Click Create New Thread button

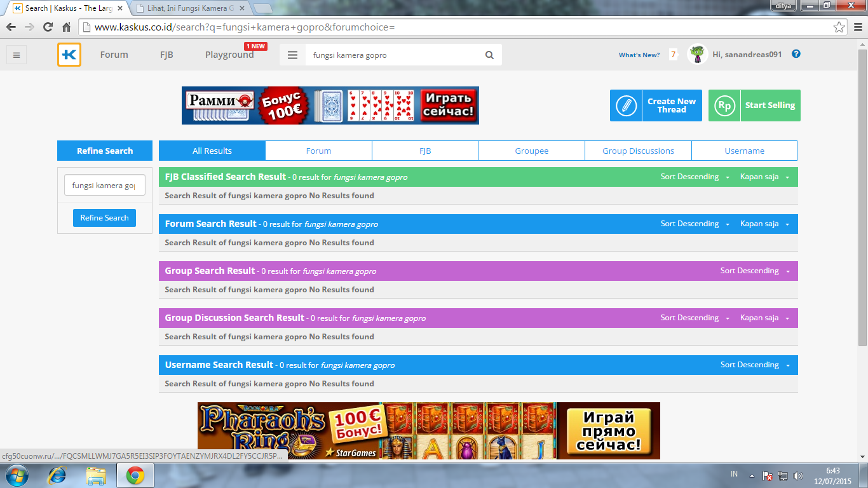656,105
